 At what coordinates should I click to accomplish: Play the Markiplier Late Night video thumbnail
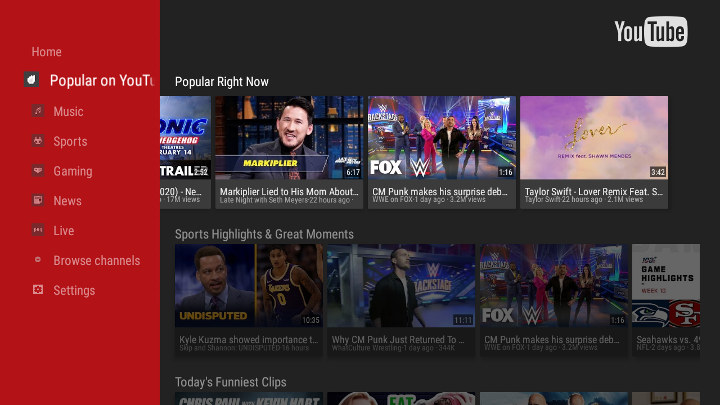pos(289,138)
